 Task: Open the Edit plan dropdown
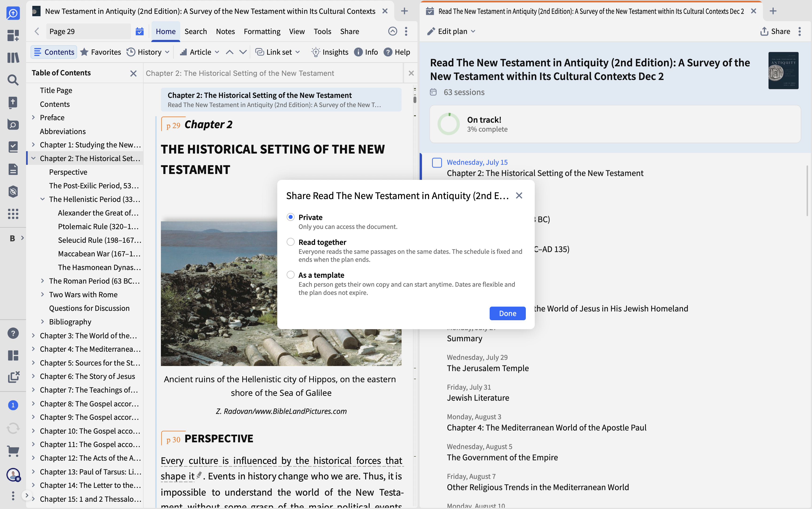click(451, 31)
